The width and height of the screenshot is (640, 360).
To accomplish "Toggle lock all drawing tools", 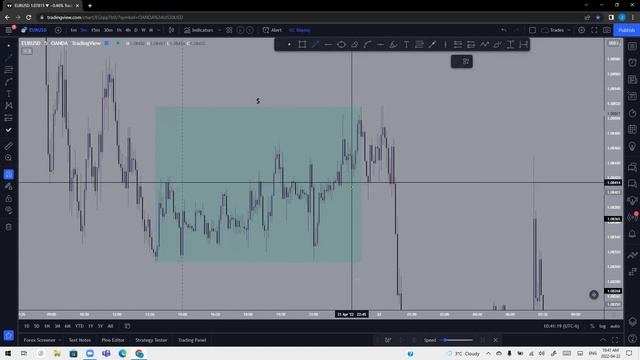I will 9,198.
